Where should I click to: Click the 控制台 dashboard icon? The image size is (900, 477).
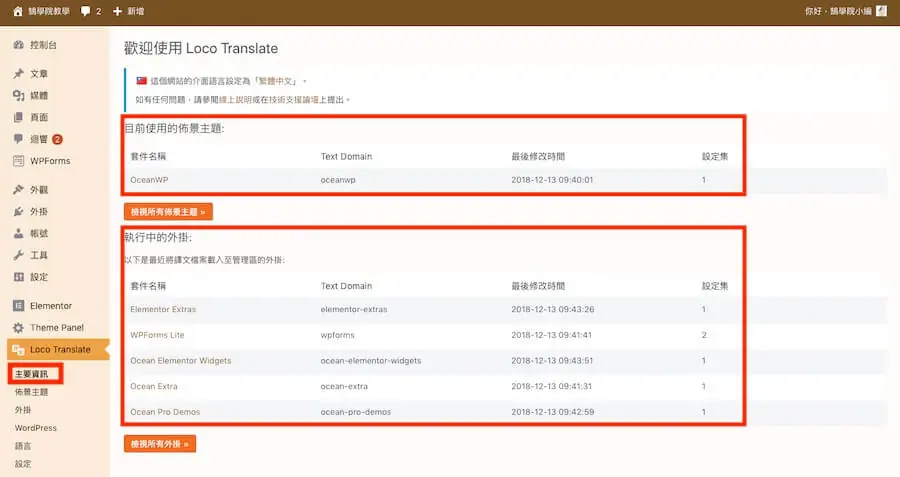(x=19, y=45)
